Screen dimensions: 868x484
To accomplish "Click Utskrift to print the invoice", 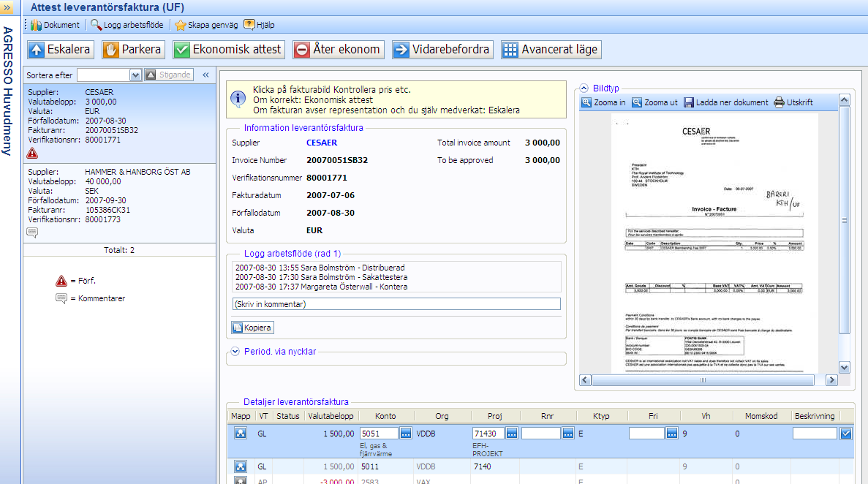I will pos(793,102).
